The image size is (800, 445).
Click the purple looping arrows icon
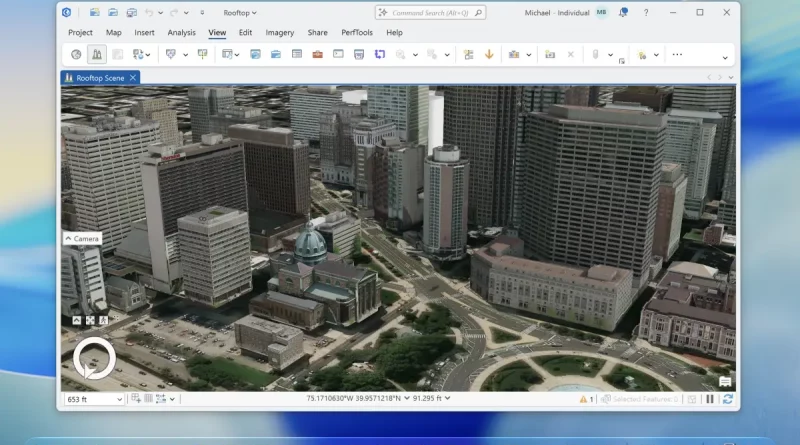tap(380, 55)
